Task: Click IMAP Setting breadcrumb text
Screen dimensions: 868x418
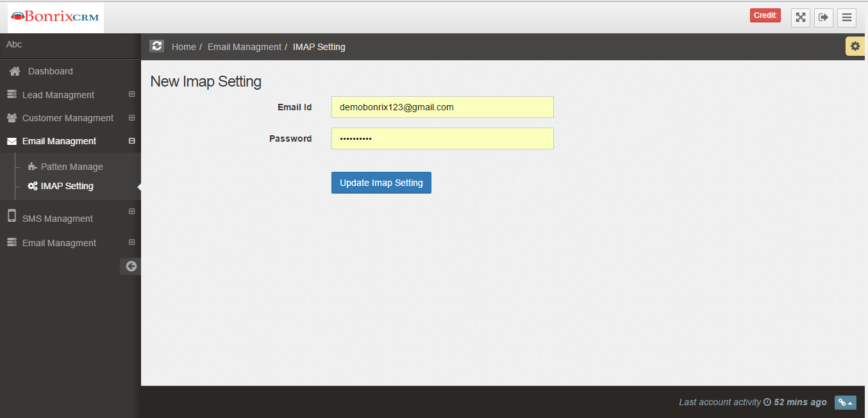Action: (x=319, y=47)
